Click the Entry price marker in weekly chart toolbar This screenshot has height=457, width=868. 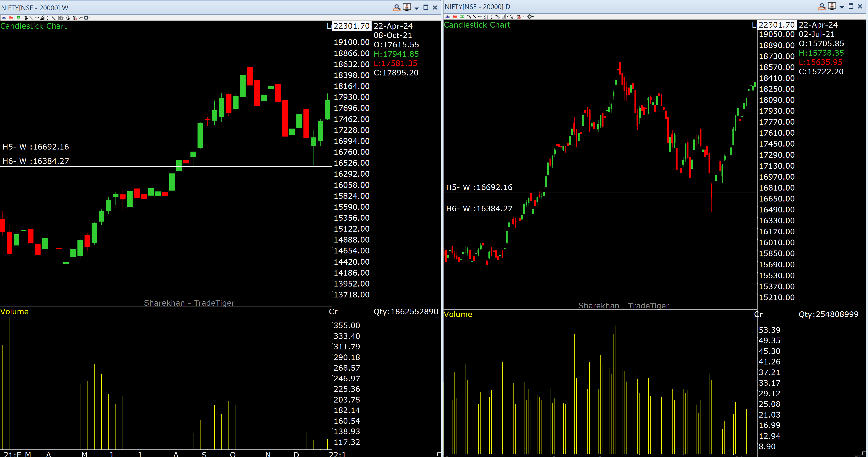point(4,18)
